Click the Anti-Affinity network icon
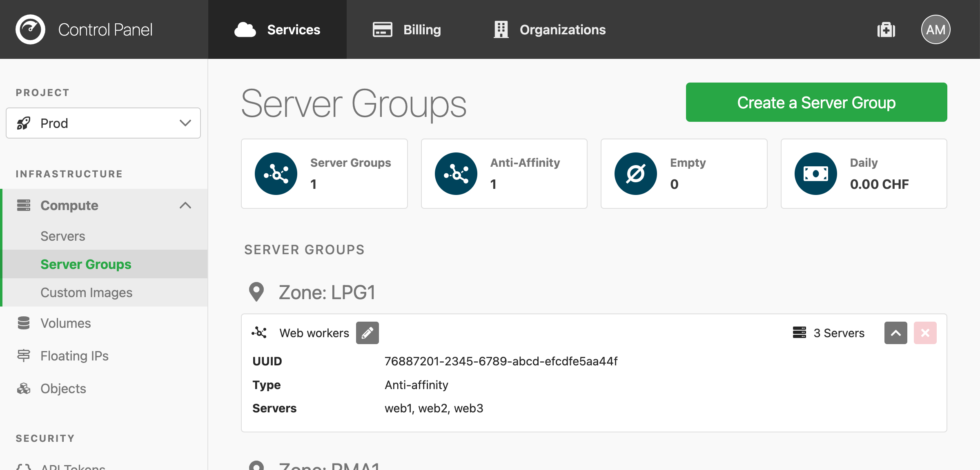 456,174
